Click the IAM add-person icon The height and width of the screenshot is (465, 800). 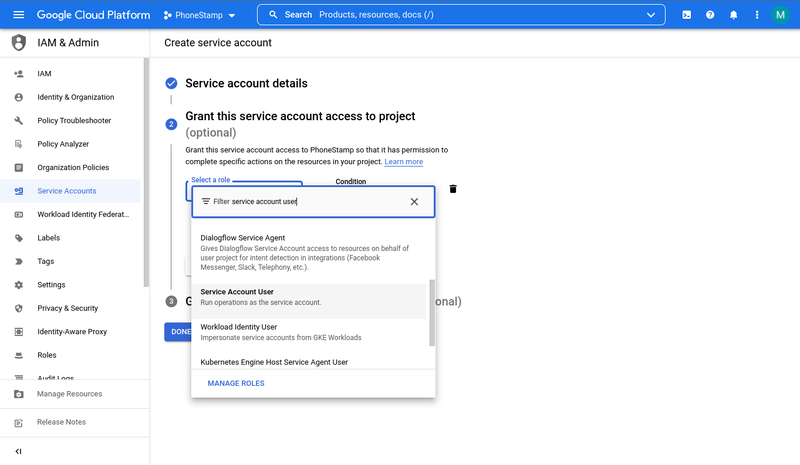(x=19, y=74)
